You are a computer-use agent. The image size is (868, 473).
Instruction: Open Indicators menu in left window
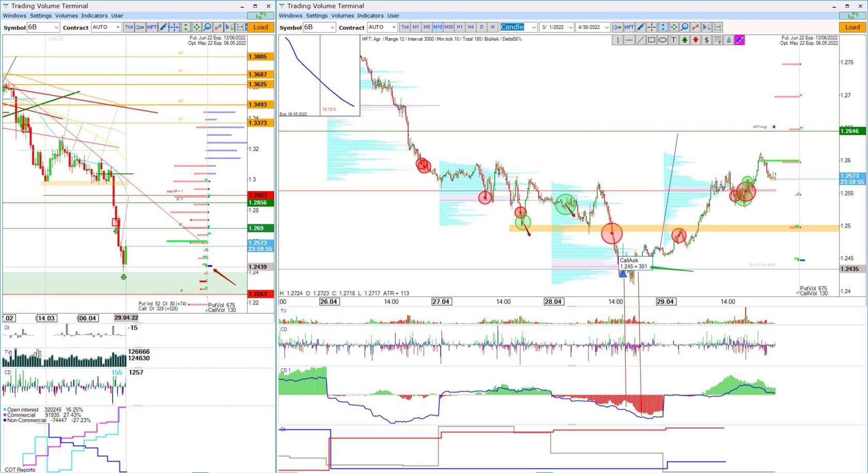[95, 16]
